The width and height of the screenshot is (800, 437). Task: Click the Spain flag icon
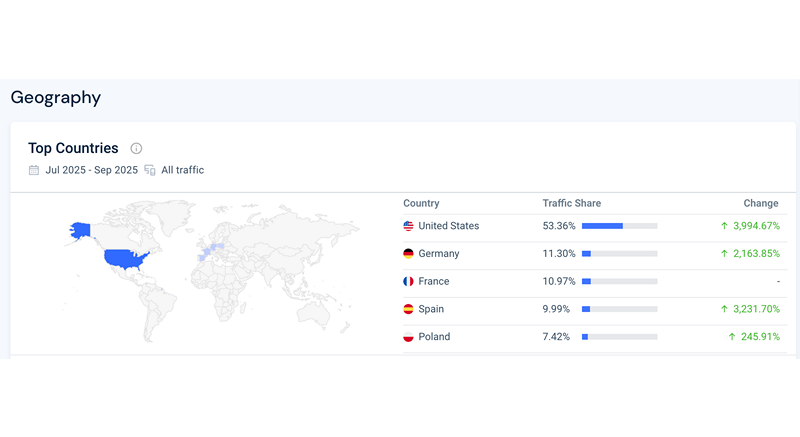click(408, 310)
